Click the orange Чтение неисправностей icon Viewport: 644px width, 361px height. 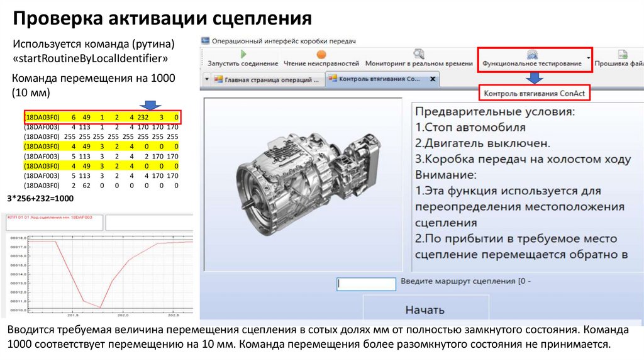321,54
